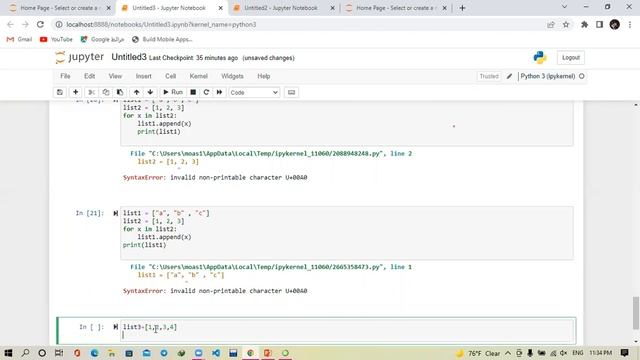The width and height of the screenshot is (640, 360).
Task: Run the selected cell
Action: (173, 92)
